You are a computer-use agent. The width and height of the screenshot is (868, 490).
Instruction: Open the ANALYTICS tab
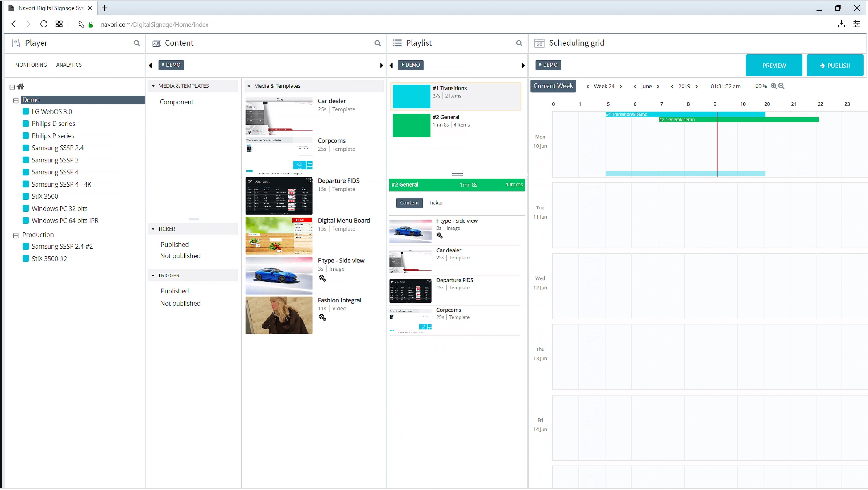tap(69, 65)
